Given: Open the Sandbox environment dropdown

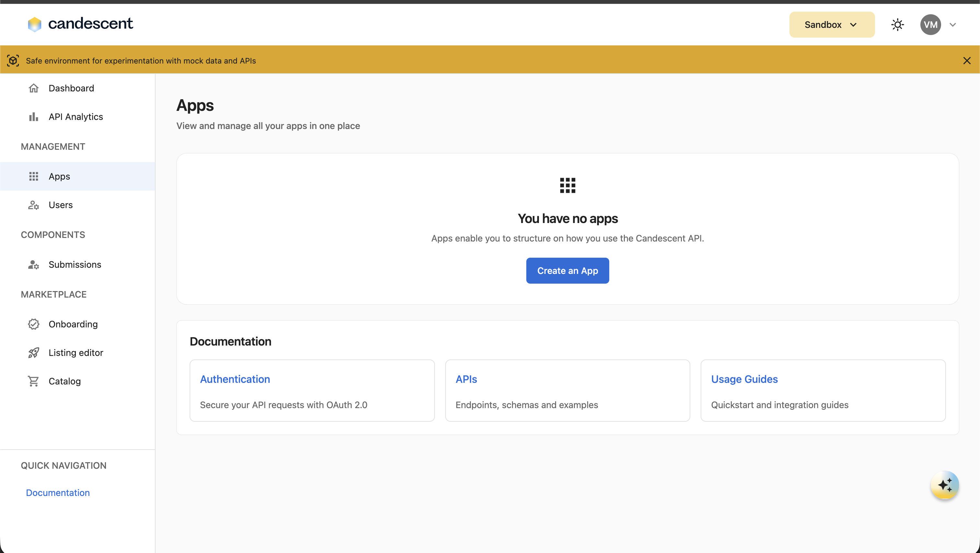Looking at the screenshot, I should pos(832,25).
